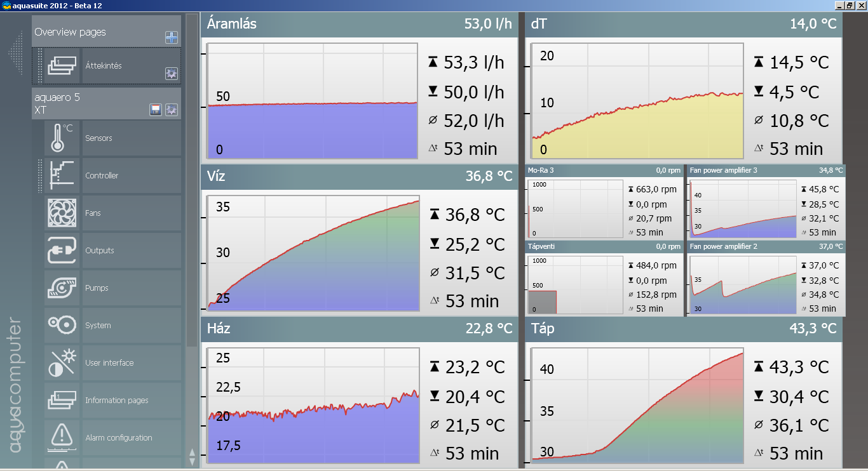Click the Víz current value 36,8 °C
The image size is (868, 471).
click(x=489, y=176)
